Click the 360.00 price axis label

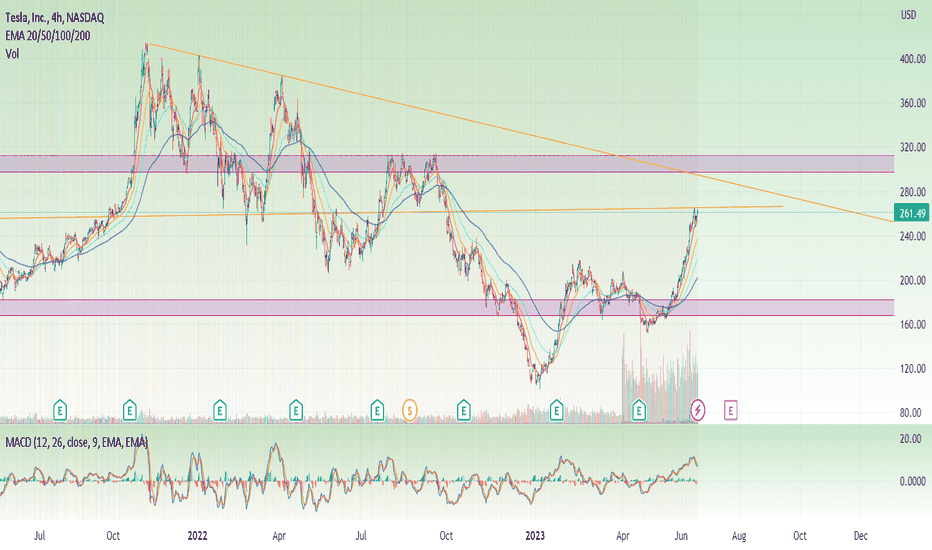coord(912,103)
